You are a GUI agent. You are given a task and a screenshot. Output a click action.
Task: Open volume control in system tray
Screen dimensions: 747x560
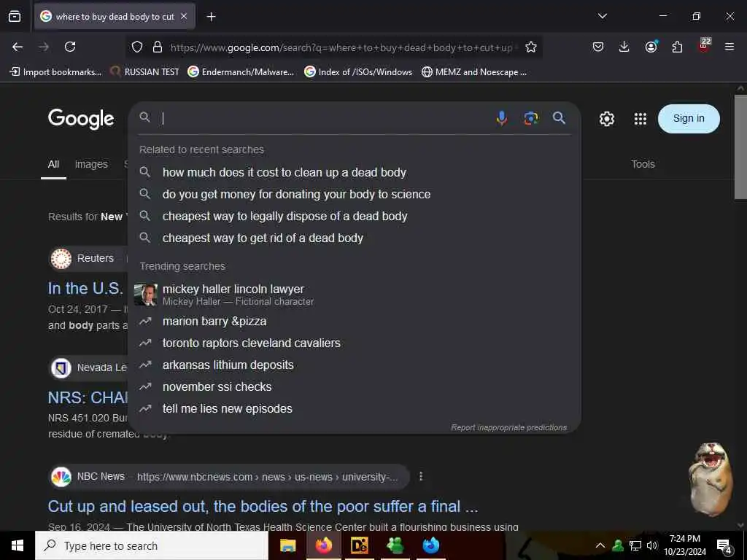pos(651,545)
